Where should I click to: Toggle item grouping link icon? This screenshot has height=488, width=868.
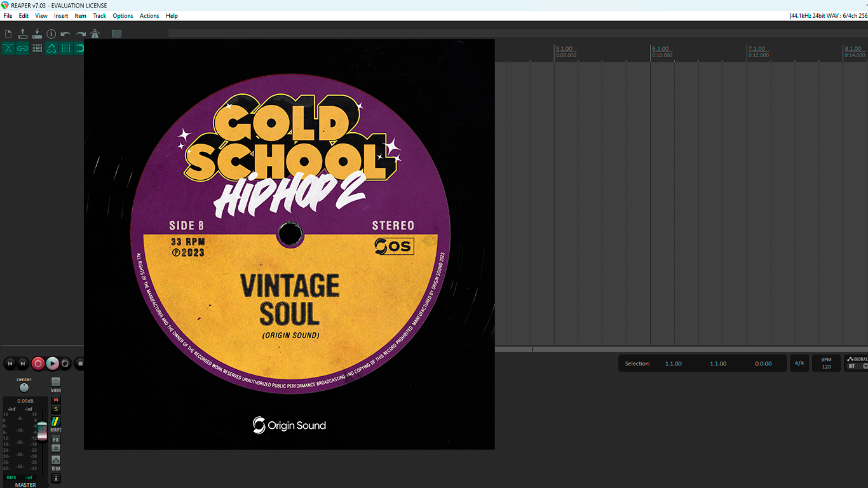coord(23,48)
